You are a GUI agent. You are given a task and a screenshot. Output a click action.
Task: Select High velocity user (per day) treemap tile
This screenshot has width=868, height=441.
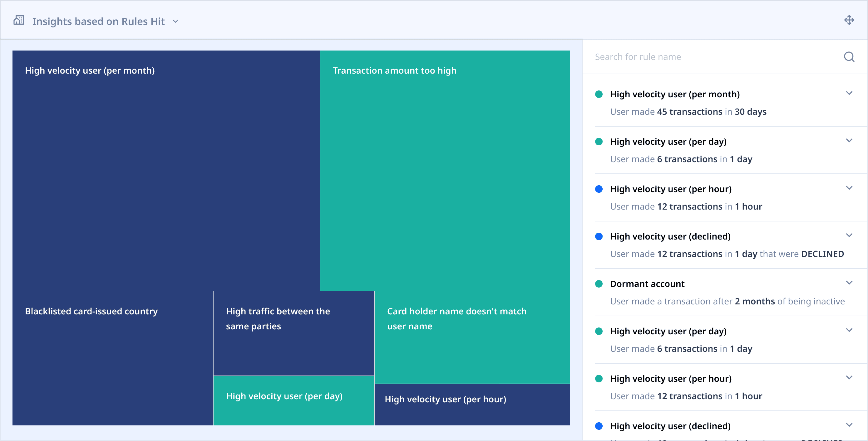coord(293,400)
